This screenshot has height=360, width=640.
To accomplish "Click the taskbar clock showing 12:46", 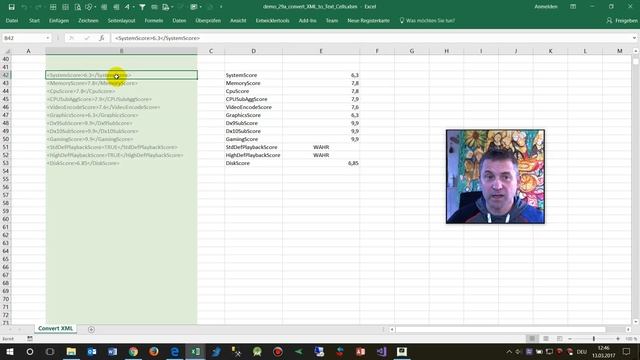I will point(603,351).
